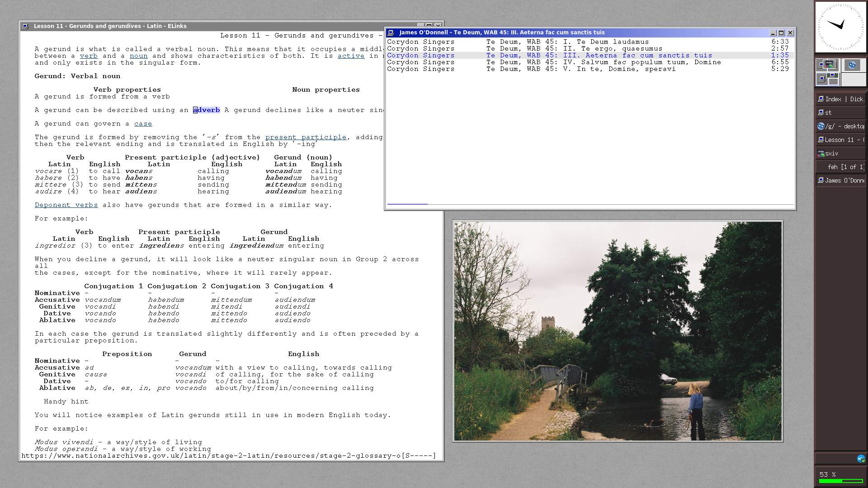Viewport: 868px width, 488px height.
Task: Click the photo of the bridge and stream
Action: pos(618,331)
